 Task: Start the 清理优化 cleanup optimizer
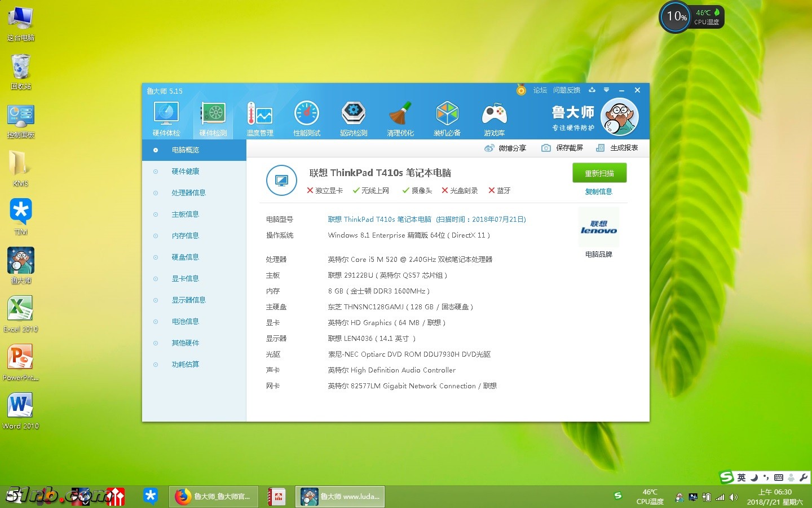click(x=400, y=117)
